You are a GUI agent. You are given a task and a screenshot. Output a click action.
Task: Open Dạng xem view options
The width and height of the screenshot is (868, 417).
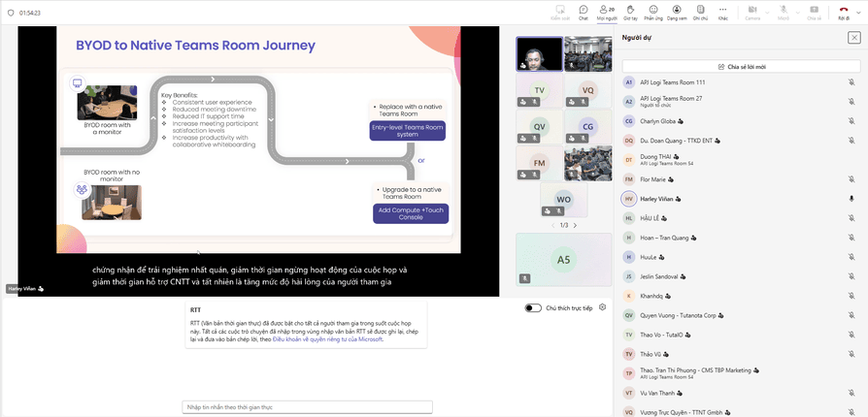point(677,11)
